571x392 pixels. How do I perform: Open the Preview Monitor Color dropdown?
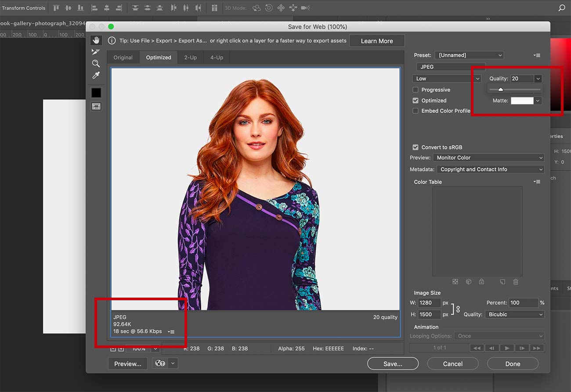tap(488, 158)
